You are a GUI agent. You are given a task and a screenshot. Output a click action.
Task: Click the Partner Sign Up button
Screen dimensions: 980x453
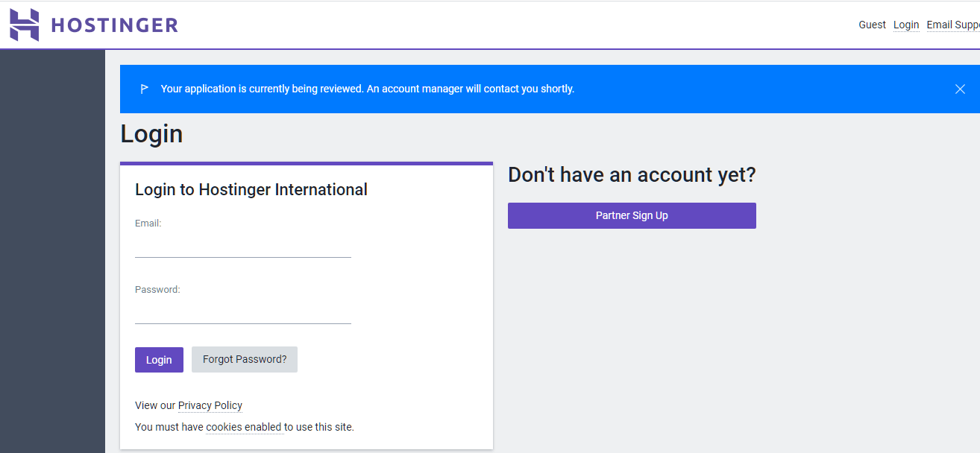click(x=632, y=215)
